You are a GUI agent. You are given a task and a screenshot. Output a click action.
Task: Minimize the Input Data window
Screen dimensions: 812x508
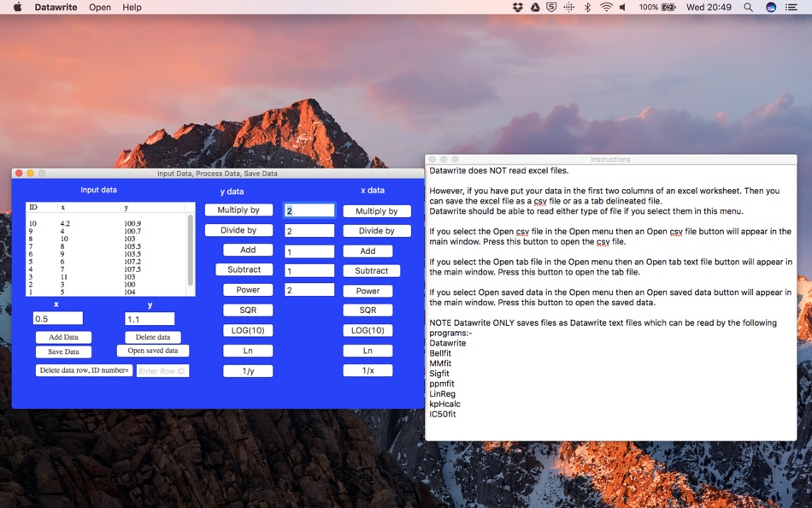(31, 173)
